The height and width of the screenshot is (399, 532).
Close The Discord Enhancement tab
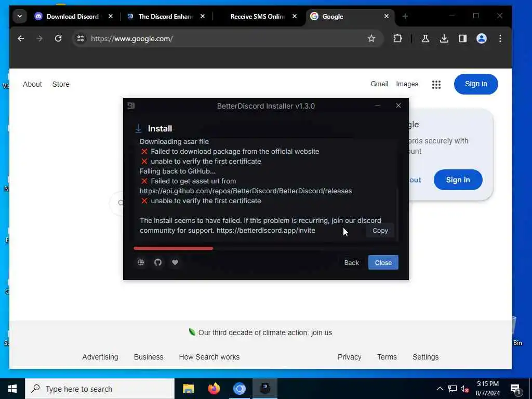(x=203, y=16)
